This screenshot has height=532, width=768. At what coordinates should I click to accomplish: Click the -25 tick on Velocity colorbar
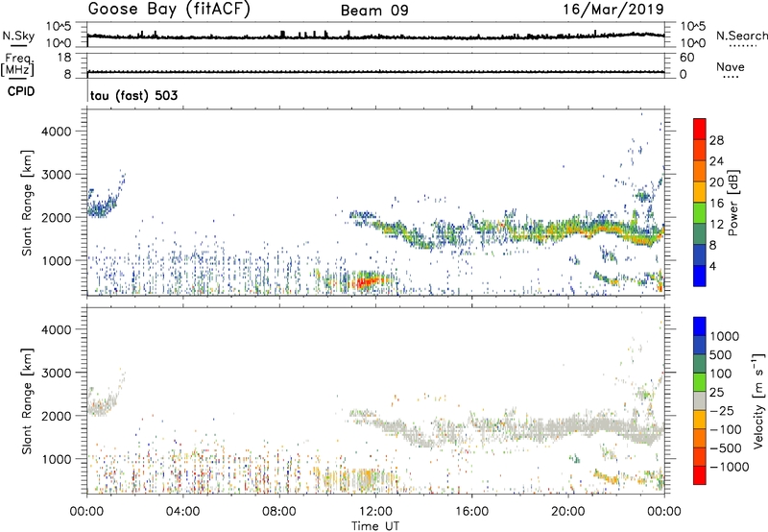pyautogui.click(x=722, y=410)
